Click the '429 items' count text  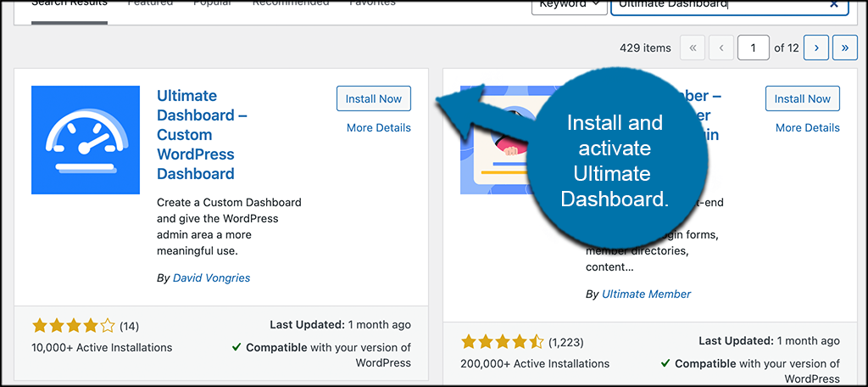(645, 48)
